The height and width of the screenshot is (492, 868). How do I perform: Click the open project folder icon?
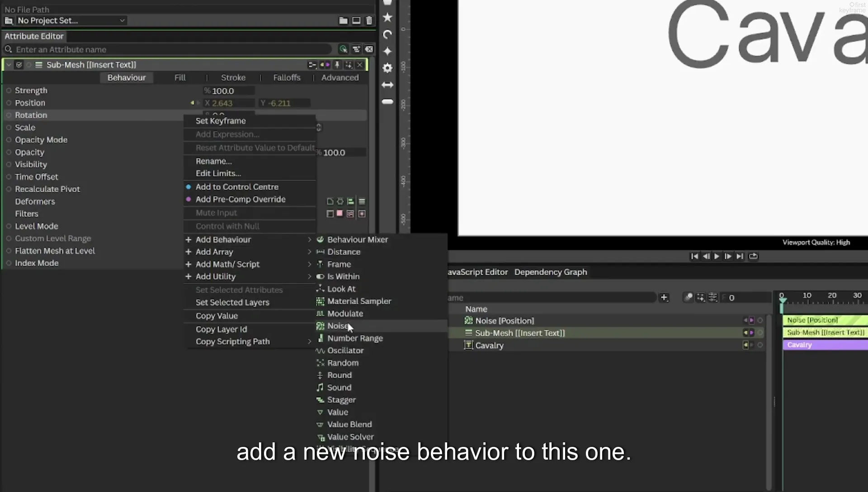344,20
